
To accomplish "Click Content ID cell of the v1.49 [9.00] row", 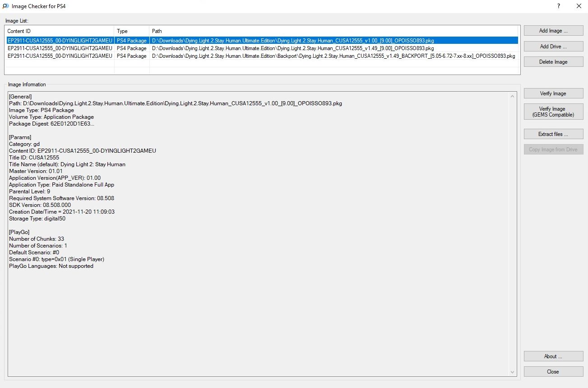I will coord(60,48).
